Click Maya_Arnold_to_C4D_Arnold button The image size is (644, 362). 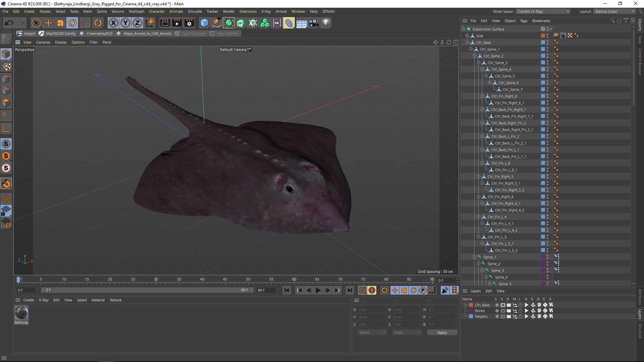[x=144, y=34]
